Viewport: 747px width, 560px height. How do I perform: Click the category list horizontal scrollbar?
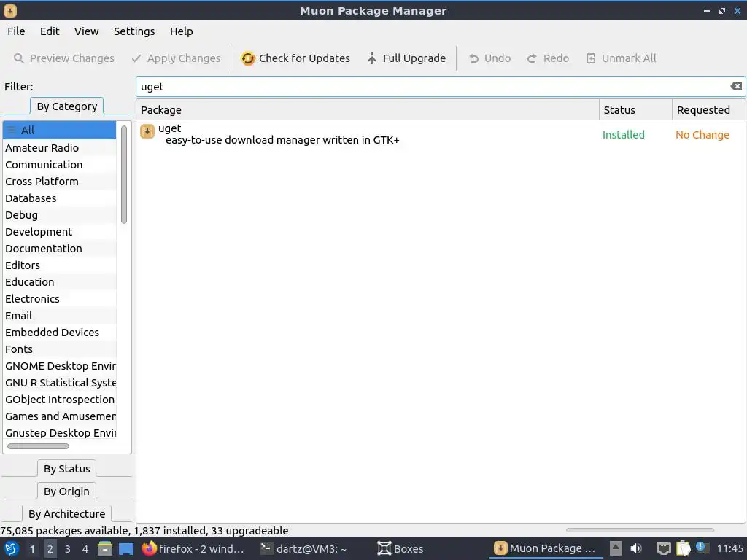38,446
